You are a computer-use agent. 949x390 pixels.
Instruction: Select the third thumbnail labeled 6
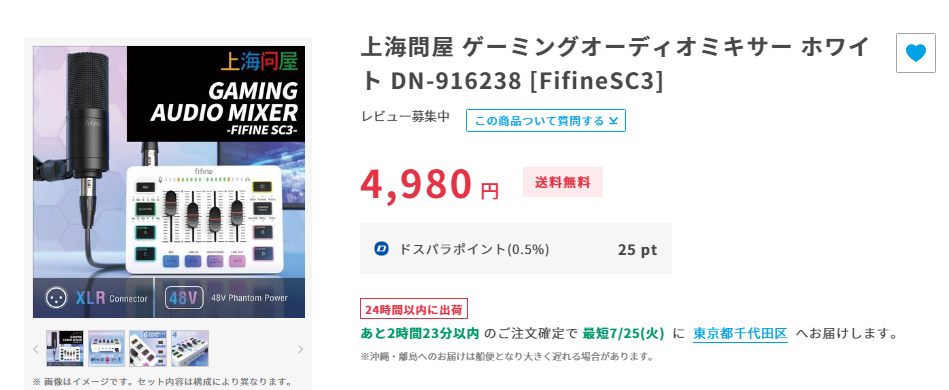click(x=148, y=348)
